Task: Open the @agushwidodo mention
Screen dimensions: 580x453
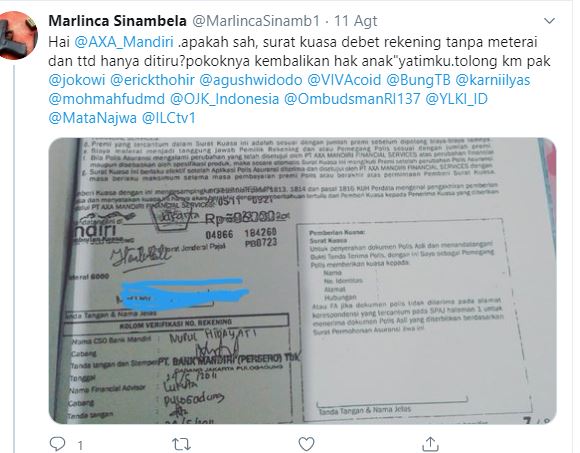Action: (251, 80)
